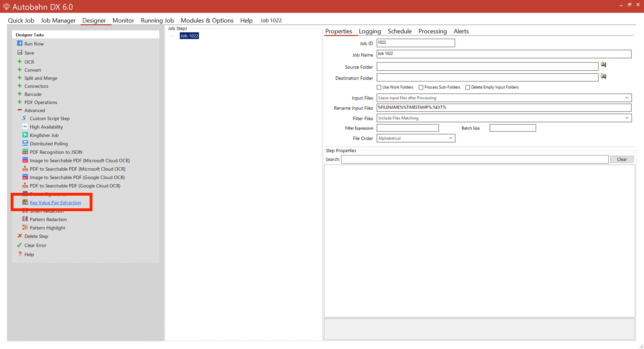The width and height of the screenshot is (644, 349).
Task: Click the Key Value Pair Extraction icon
Action: (25, 202)
